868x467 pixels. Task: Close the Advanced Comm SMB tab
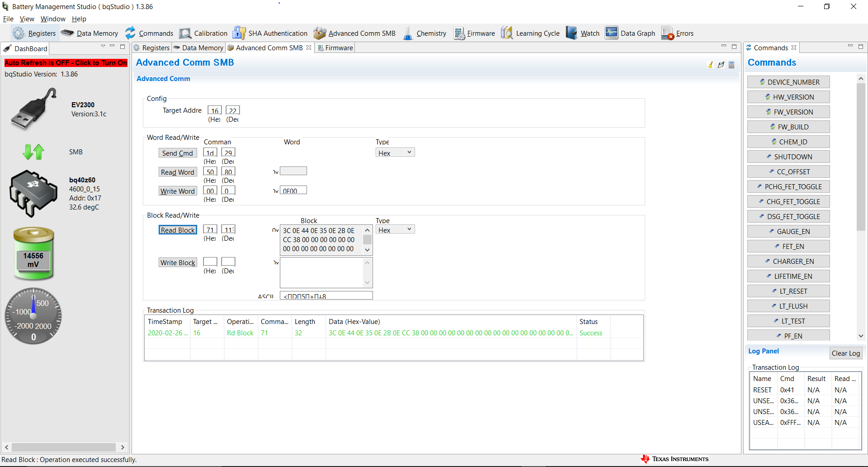pyautogui.click(x=309, y=48)
